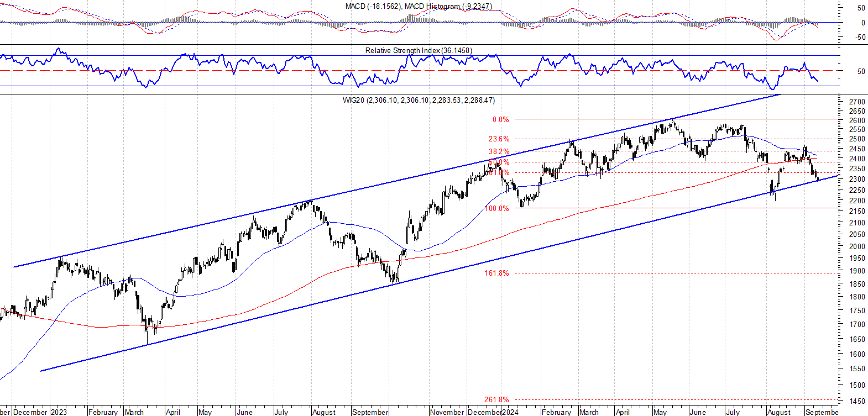868x416 pixels.
Task: Click the 2600 price axis label
Action: click(857, 120)
